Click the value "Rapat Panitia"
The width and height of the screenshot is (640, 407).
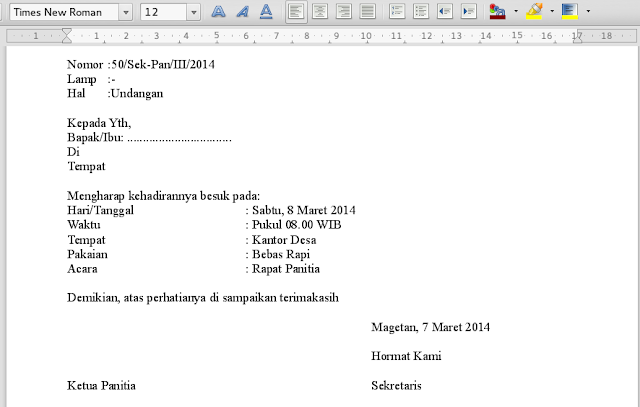286,269
